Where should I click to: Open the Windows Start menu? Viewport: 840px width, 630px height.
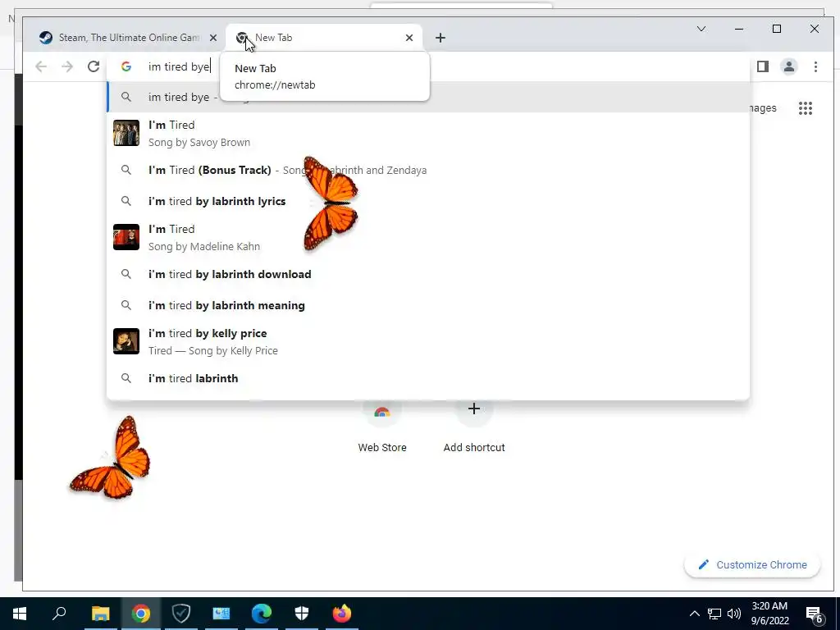(20, 614)
